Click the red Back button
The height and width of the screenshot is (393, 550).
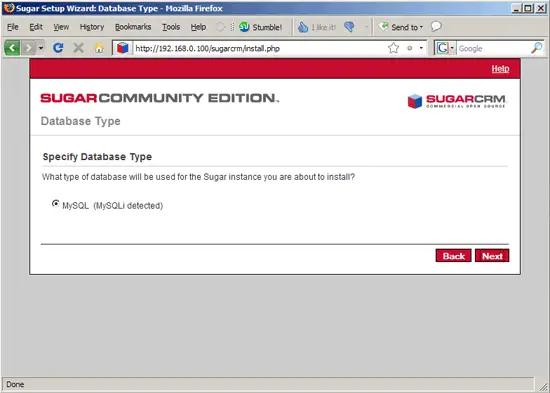pyautogui.click(x=454, y=256)
